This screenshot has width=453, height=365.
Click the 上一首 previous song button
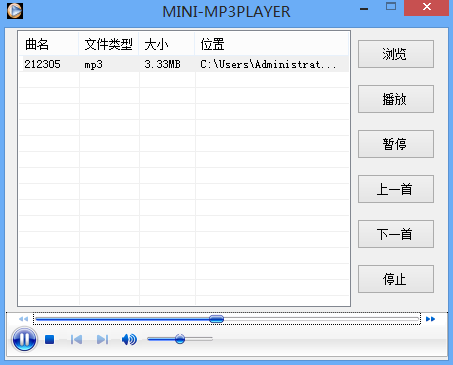(x=396, y=189)
